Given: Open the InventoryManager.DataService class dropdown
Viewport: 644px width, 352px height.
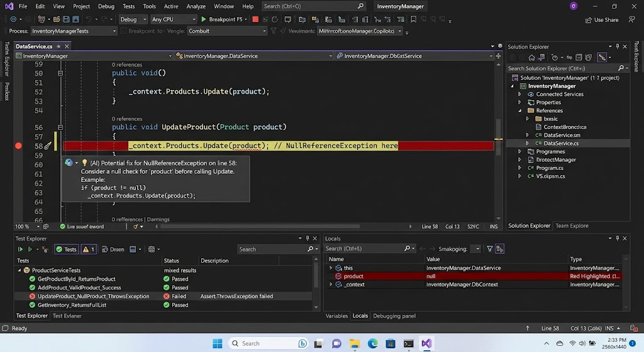Looking at the screenshot, I should click(254, 56).
